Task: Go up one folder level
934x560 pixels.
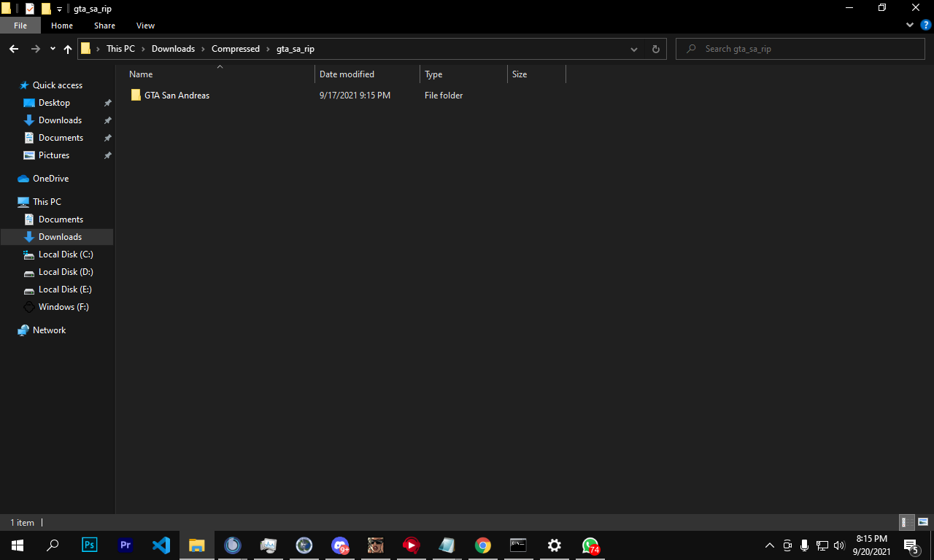Action: [68, 49]
